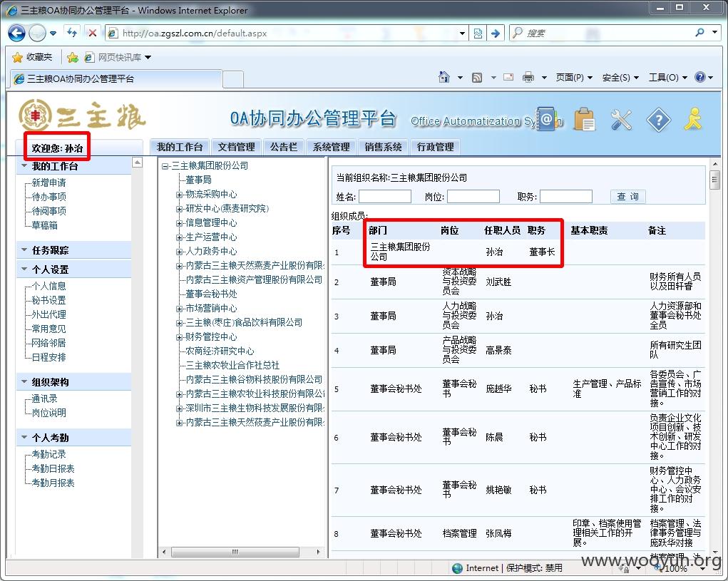Select 董事局 in organization tree

(199, 180)
